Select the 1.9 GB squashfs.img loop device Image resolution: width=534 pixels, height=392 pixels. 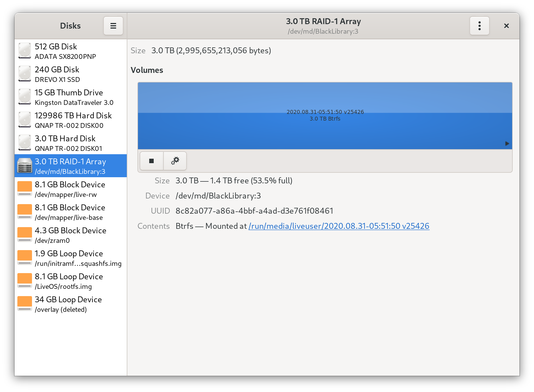tap(71, 258)
